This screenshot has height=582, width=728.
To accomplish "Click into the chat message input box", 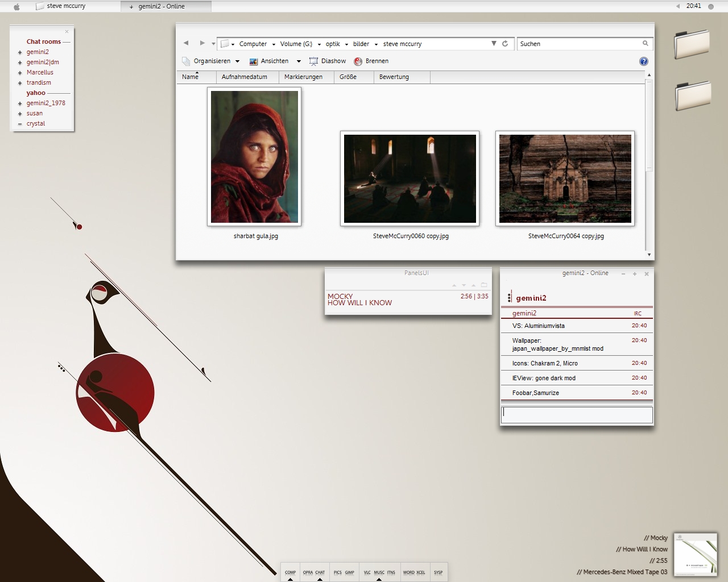I will 577,415.
